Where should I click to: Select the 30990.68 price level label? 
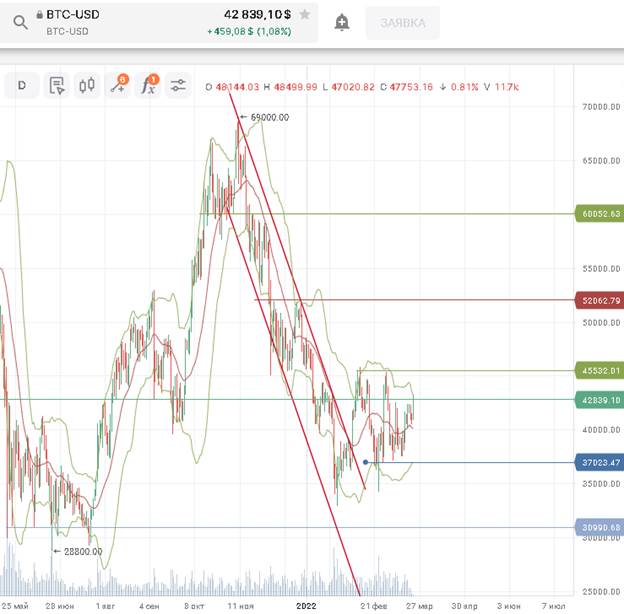point(600,527)
